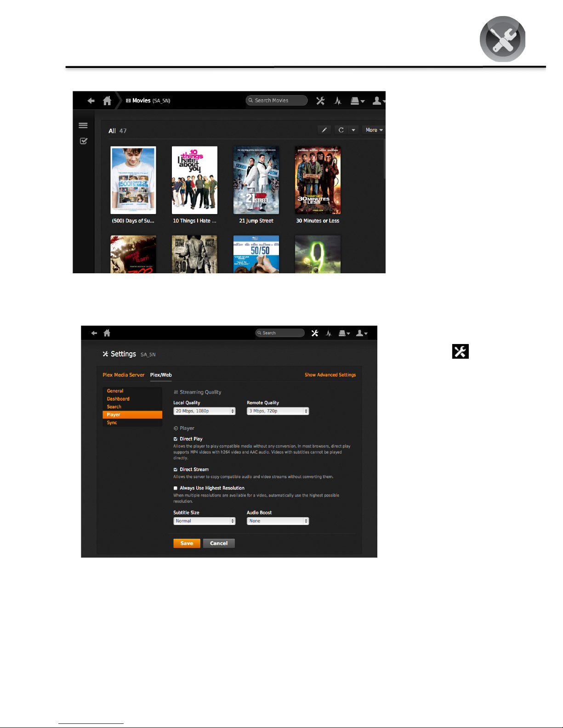Uncheck the Direct Stream option
This screenshot has height=728, width=563.
pyautogui.click(x=176, y=469)
